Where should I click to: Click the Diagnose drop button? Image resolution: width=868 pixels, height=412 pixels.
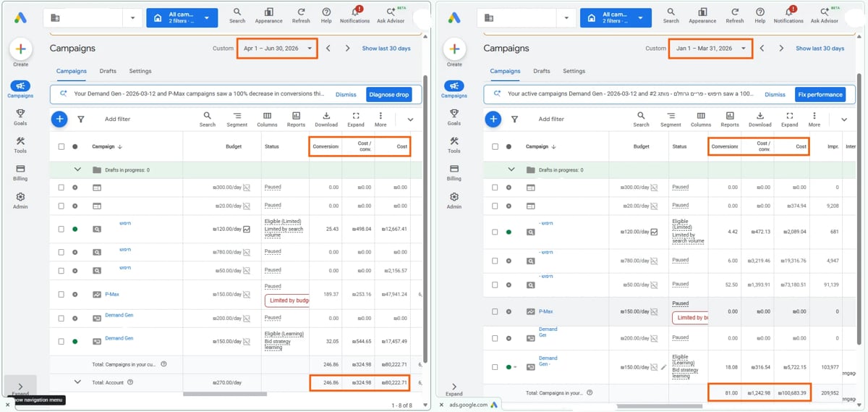(x=388, y=94)
